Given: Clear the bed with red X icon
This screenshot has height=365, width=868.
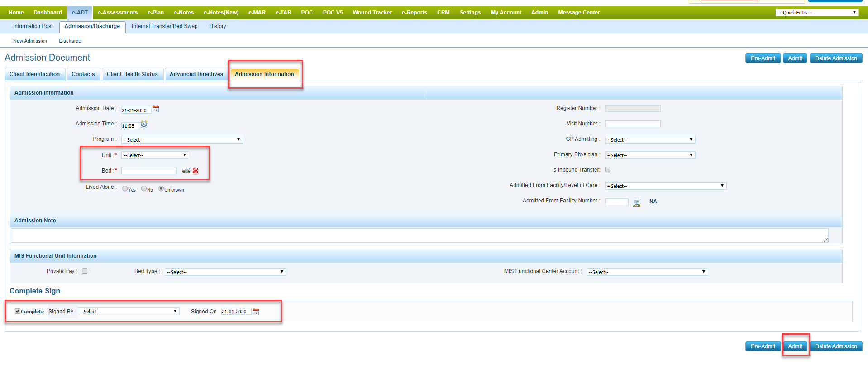Looking at the screenshot, I should tap(196, 171).
